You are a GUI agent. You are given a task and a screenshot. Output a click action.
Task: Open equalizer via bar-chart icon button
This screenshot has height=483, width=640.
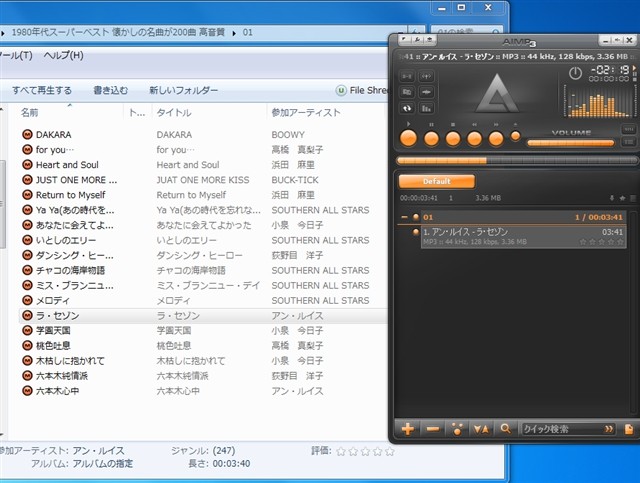point(426,108)
